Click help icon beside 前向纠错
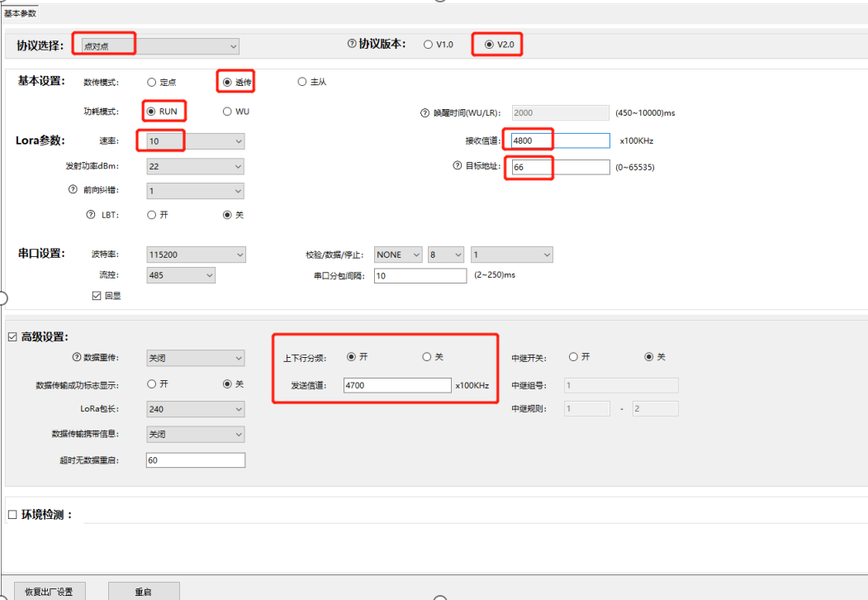This screenshot has height=600, width=868. click(x=73, y=190)
